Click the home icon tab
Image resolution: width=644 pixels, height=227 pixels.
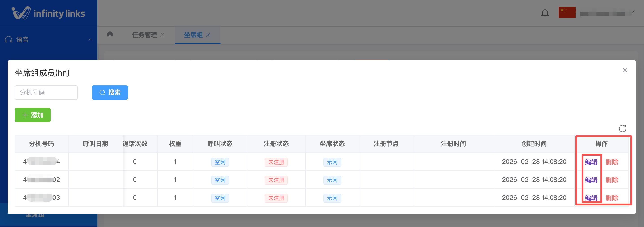point(110,34)
